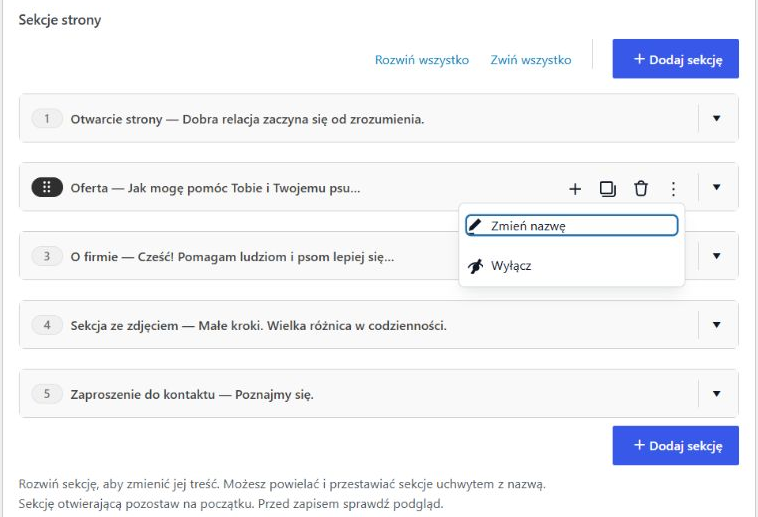
Task: Add a section after the Oferta row
Action: pyautogui.click(x=575, y=189)
